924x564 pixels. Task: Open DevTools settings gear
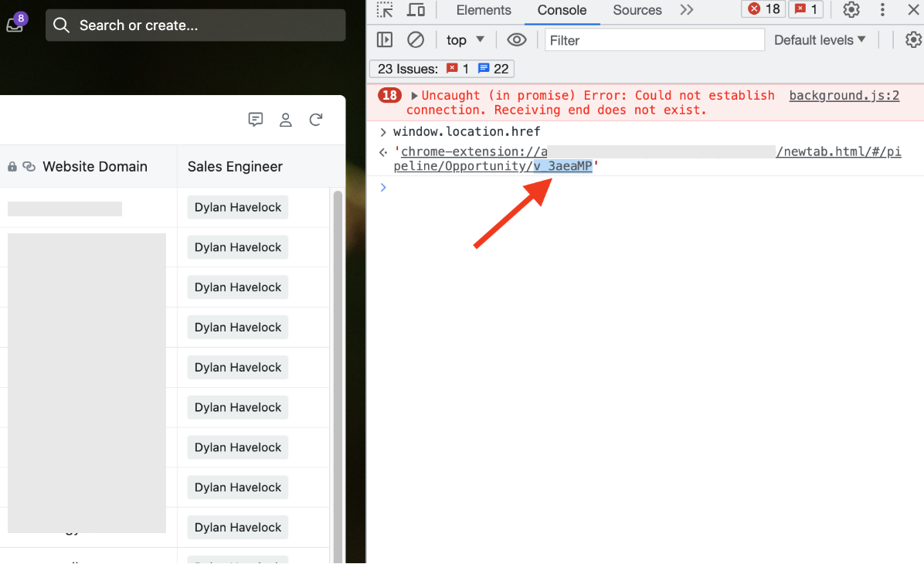point(851,9)
